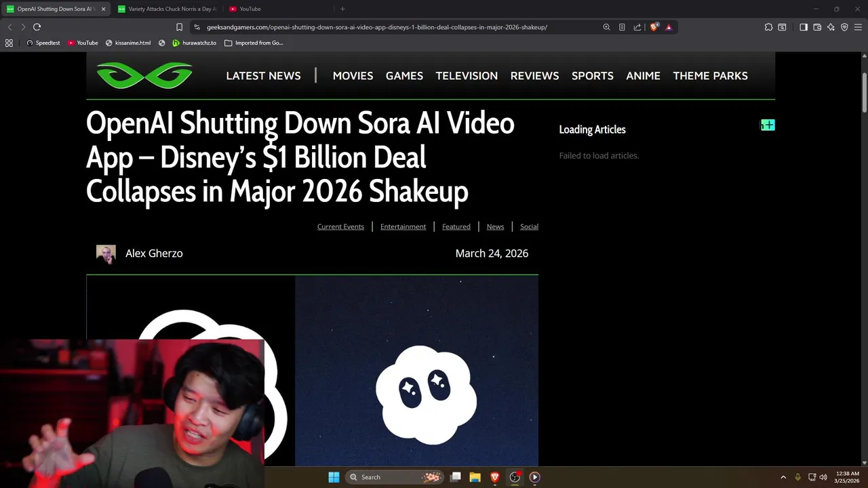This screenshot has width=868, height=488.
Task: Reload the page with the refresh icon
Action: pos(37,27)
